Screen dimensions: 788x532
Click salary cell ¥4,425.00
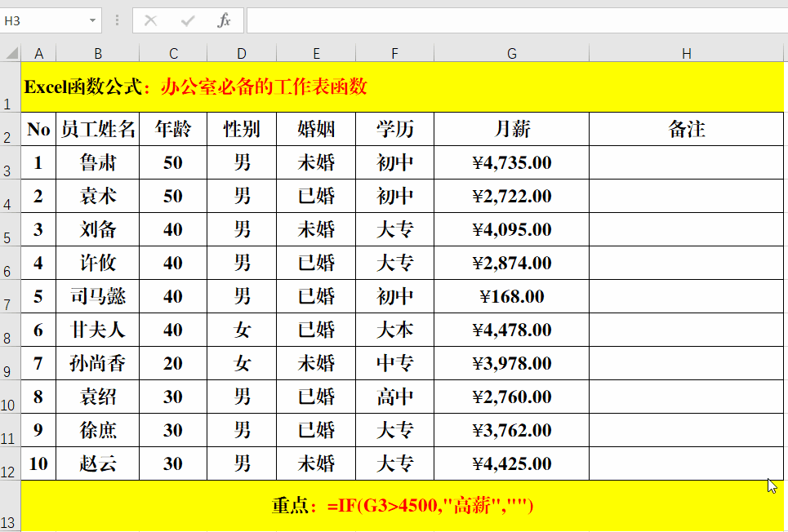pos(512,463)
